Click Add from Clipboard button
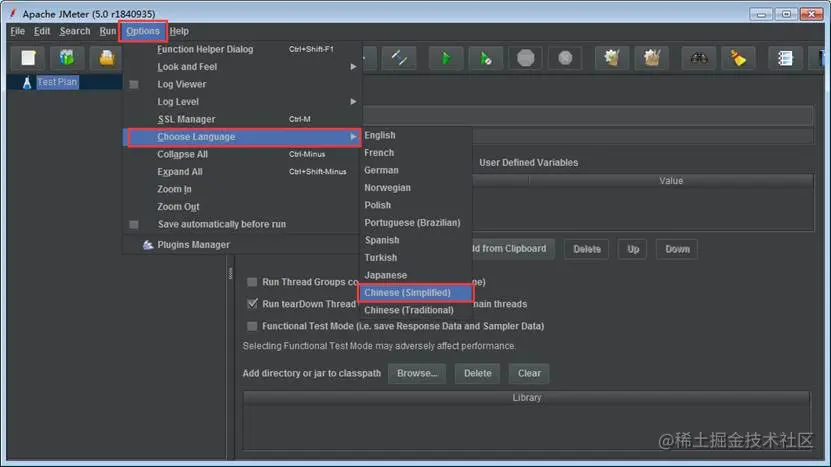 (x=512, y=249)
